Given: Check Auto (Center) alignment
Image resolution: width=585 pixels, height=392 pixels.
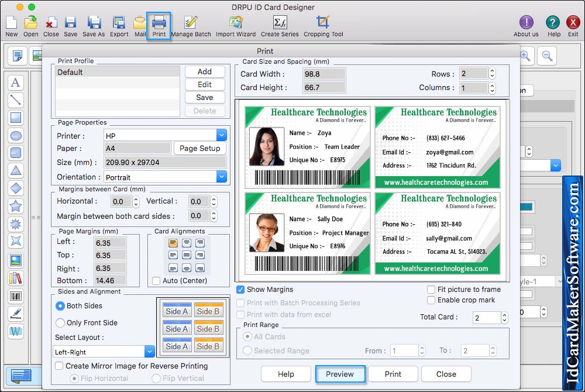Looking at the screenshot, I should (x=156, y=280).
